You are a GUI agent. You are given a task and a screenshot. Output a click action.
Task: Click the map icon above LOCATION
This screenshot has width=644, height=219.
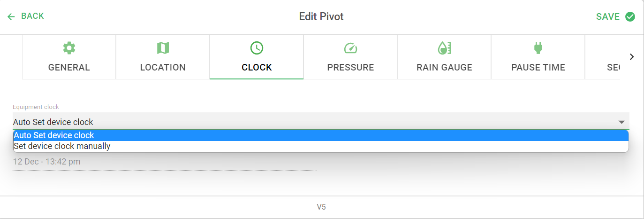[163, 47]
